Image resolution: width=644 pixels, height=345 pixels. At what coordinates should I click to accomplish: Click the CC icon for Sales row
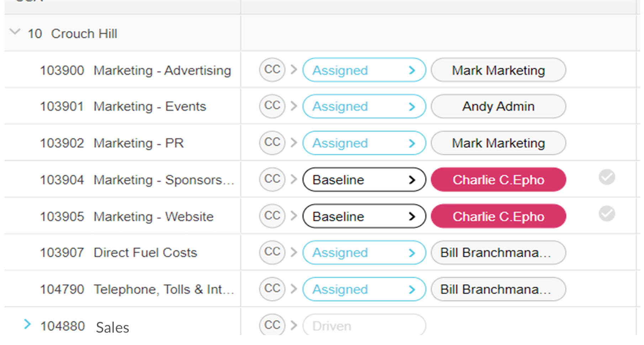[x=272, y=325]
